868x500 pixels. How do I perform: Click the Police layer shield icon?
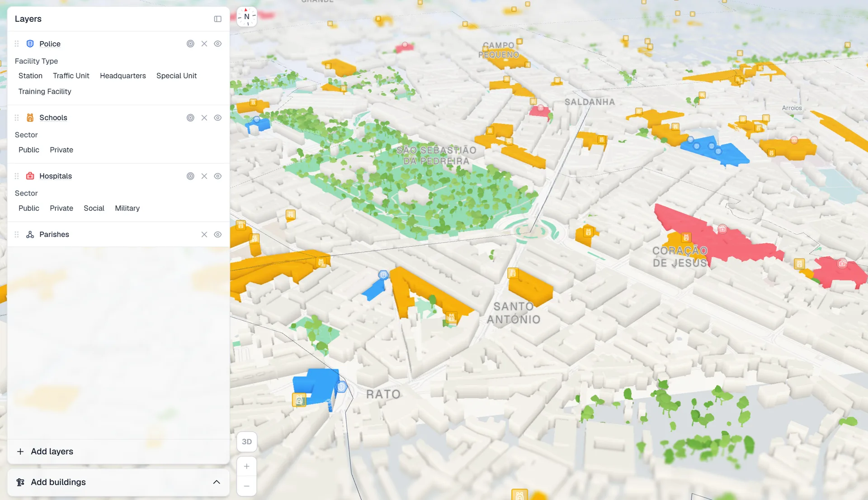pyautogui.click(x=30, y=44)
